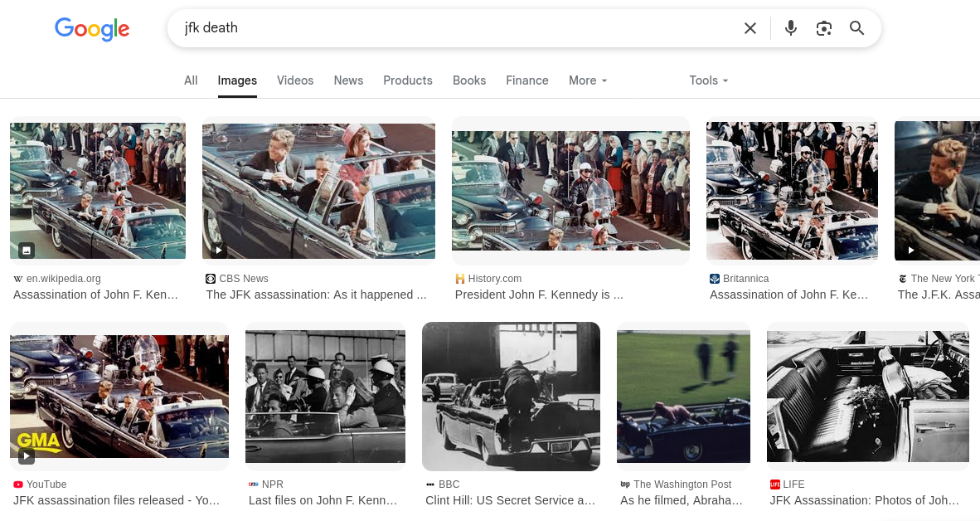The height and width of the screenshot is (521, 980).
Task: Click the magnifying glass search button
Action: (856, 28)
